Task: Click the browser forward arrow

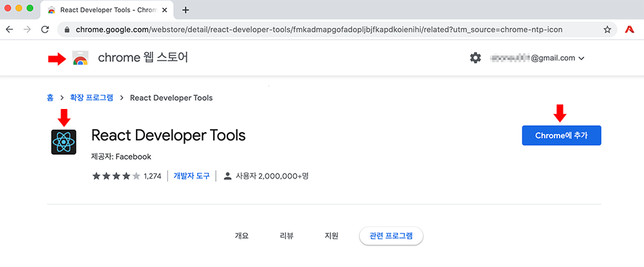Action: (x=27, y=30)
